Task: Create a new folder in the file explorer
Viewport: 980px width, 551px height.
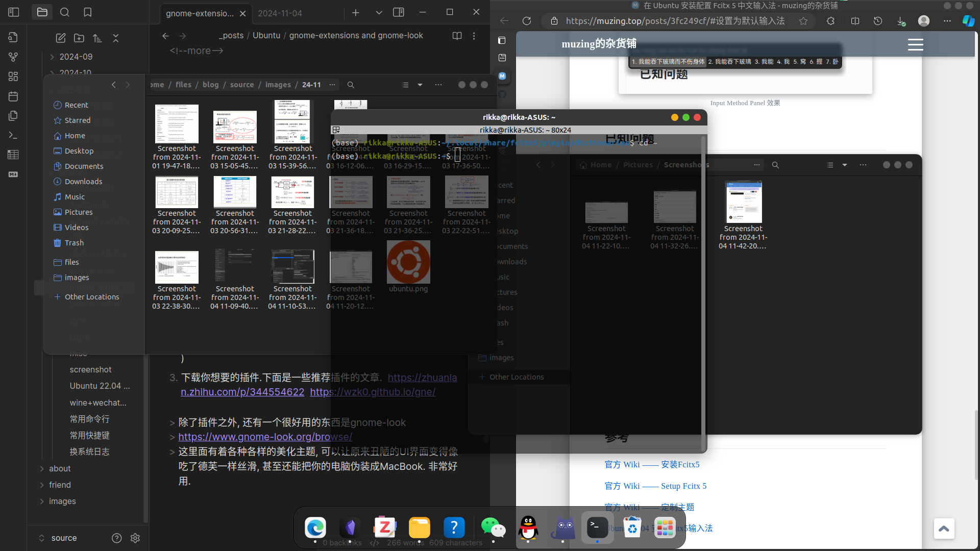Action: [79, 38]
